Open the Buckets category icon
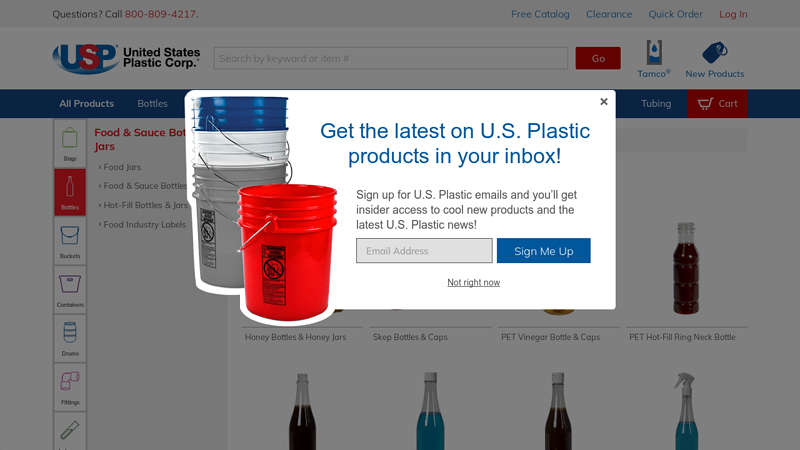The image size is (800, 450). (70, 241)
